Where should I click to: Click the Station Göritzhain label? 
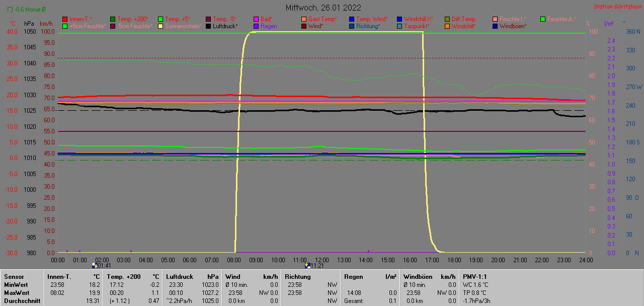pyautogui.click(x=617, y=7)
